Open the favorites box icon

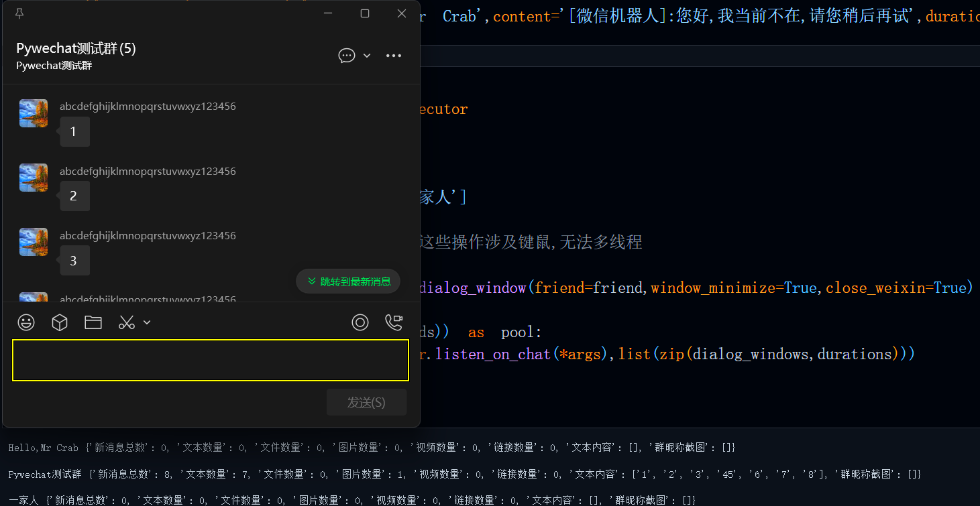click(x=60, y=322)
